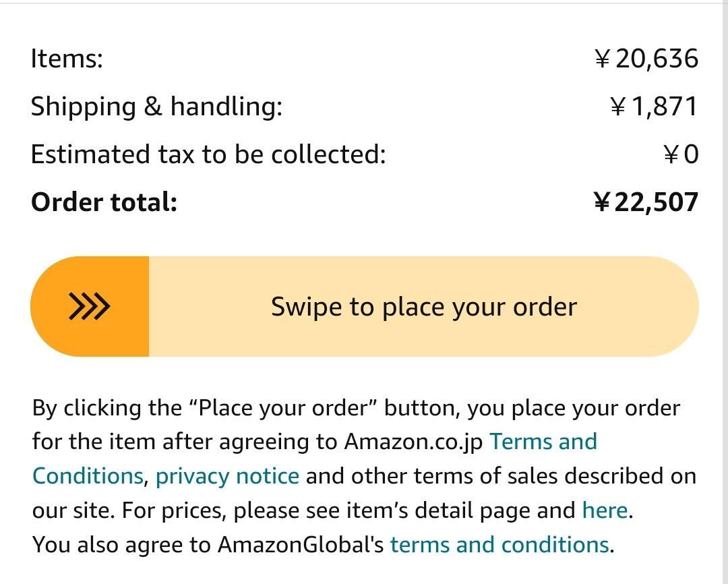Click the "Amazon.co.jp" text in the disclaimer

pos(413,442)
